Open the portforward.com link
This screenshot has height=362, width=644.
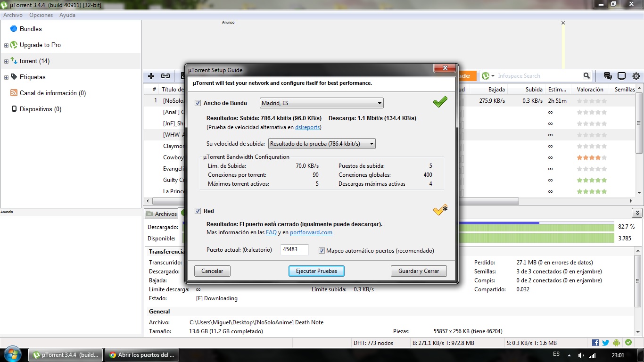(x=311, y=232)
